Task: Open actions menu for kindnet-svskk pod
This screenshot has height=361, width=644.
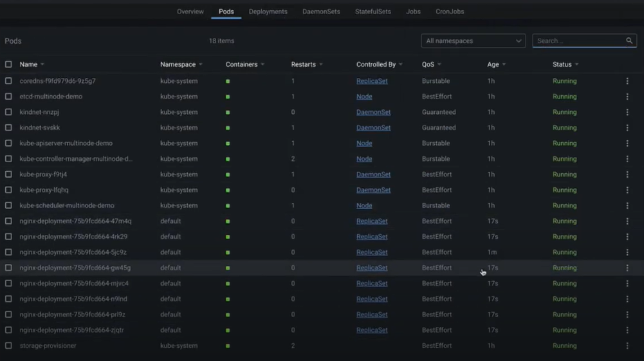Action: coord(627,128)
